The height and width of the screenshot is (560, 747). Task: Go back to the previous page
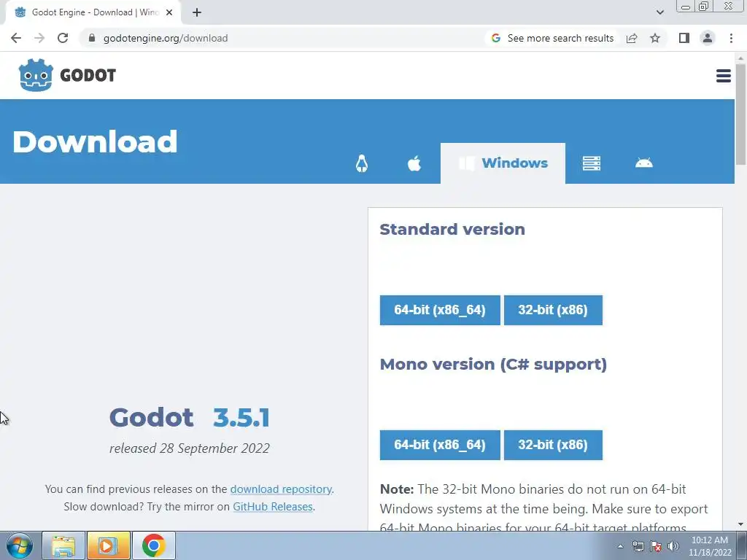click(x=16, y=38)
